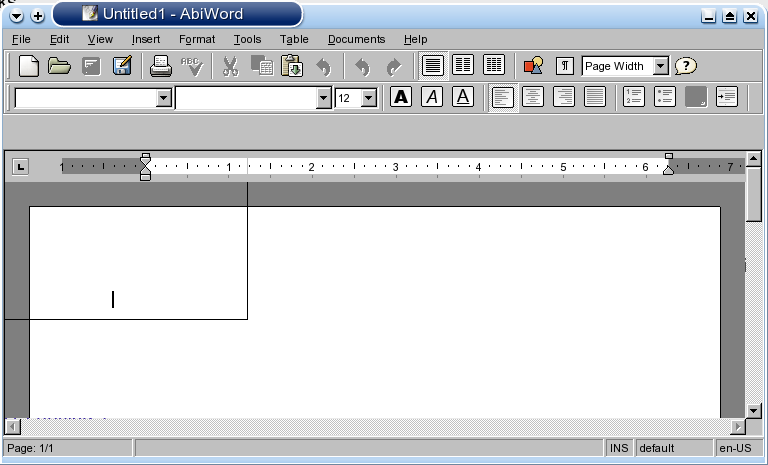Toggle bold text formatting

point(400,97)
